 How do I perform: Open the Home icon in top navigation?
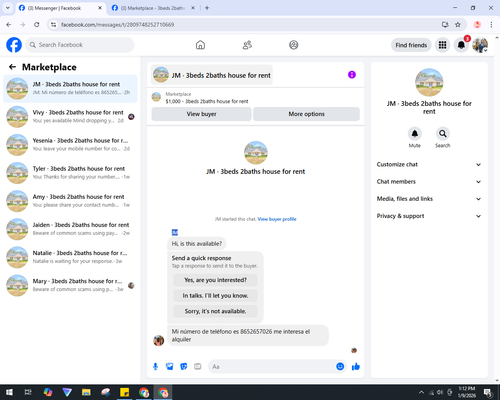click(x=200, y=45)
